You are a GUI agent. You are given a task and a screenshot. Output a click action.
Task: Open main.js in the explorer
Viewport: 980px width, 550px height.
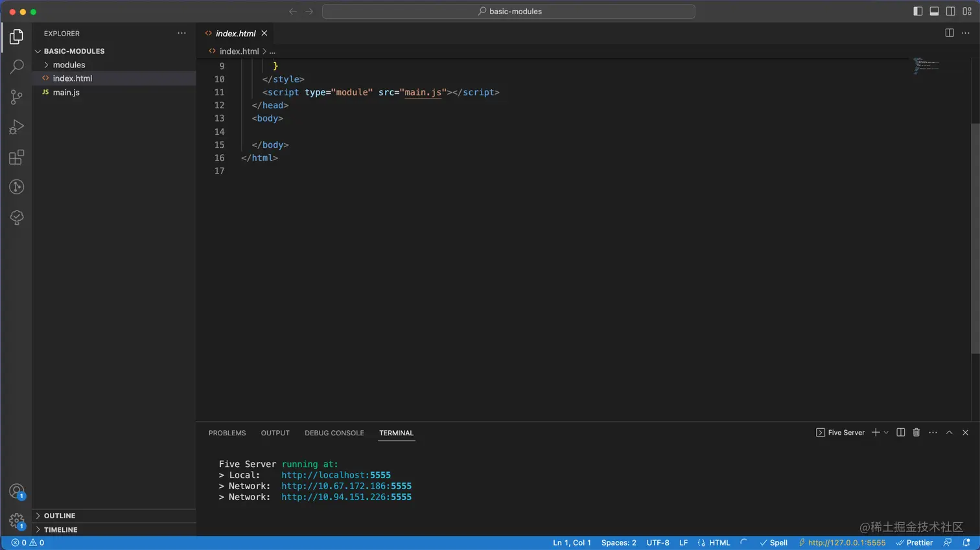click(66, 93)
